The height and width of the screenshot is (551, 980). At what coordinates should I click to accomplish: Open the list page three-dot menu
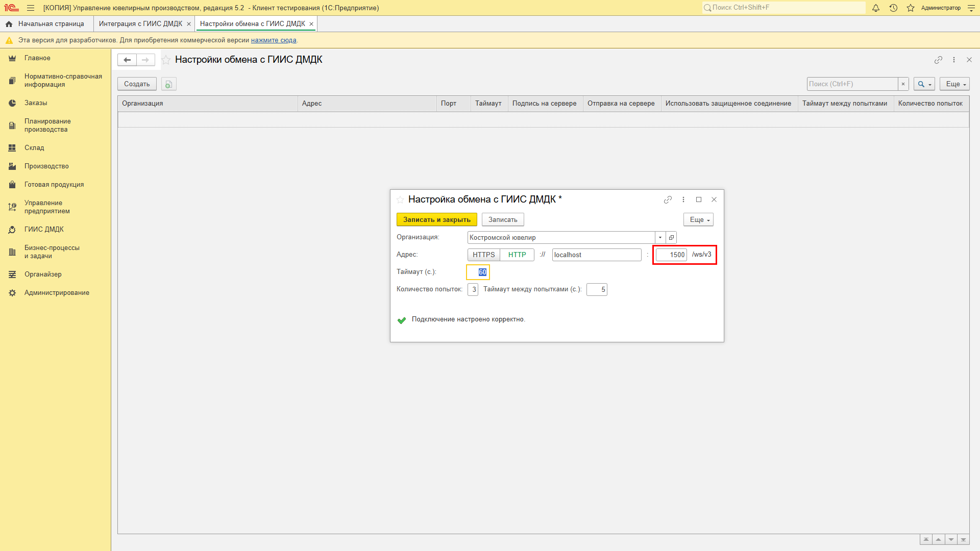coord(954,60)
